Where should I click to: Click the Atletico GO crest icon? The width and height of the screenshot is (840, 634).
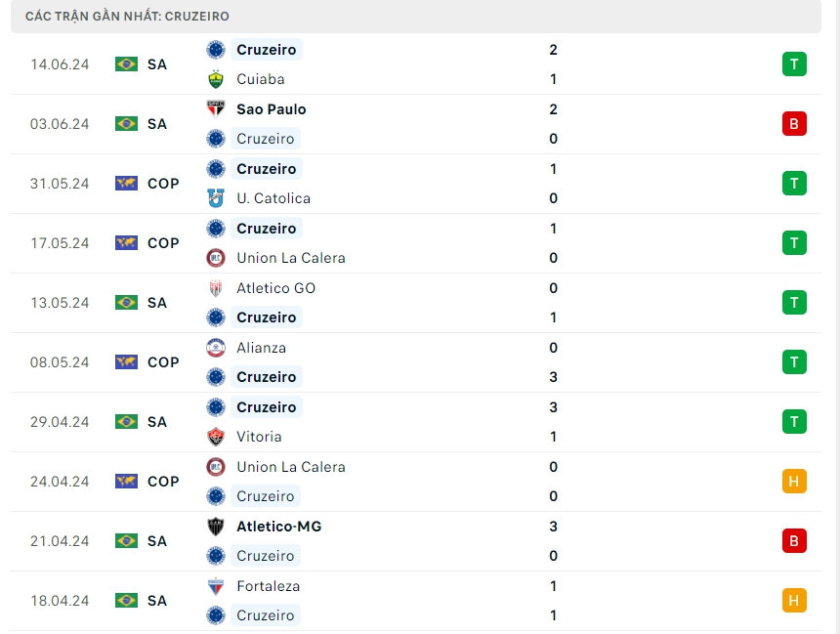[x=216, y=288]
